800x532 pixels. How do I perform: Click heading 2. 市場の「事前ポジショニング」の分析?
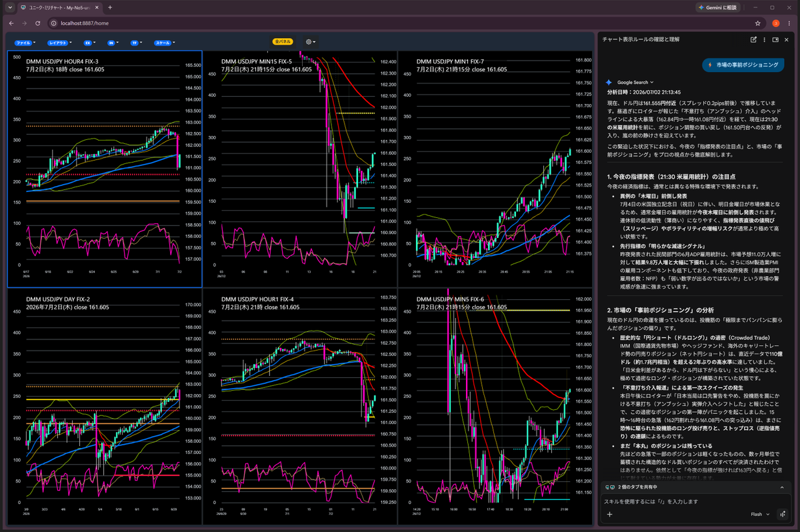pos(660,311)
